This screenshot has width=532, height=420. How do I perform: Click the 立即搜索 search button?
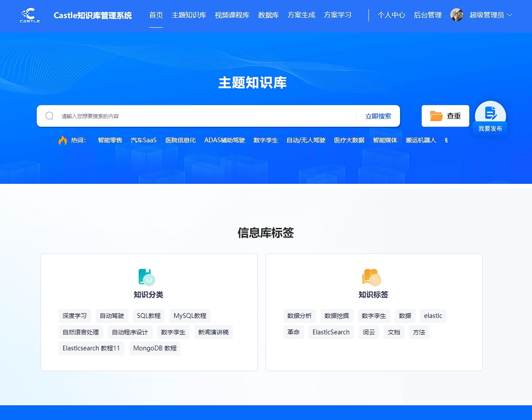pos(378,115)
